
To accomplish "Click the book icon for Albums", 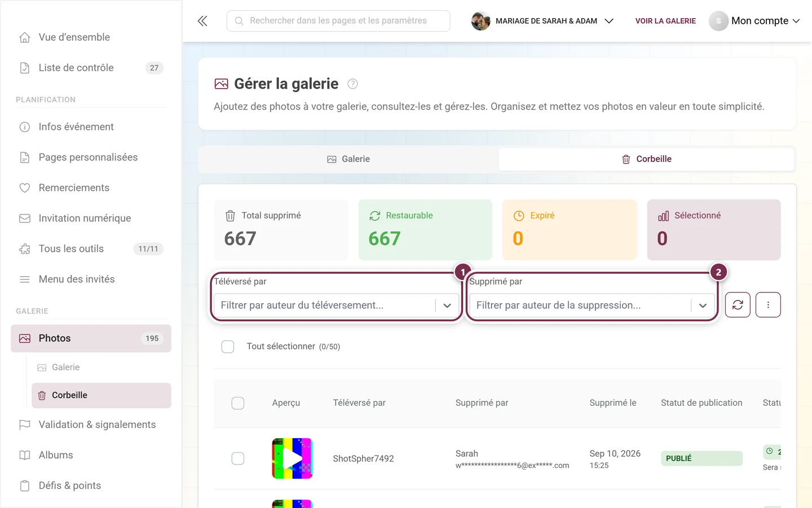I will coord(25,455).
